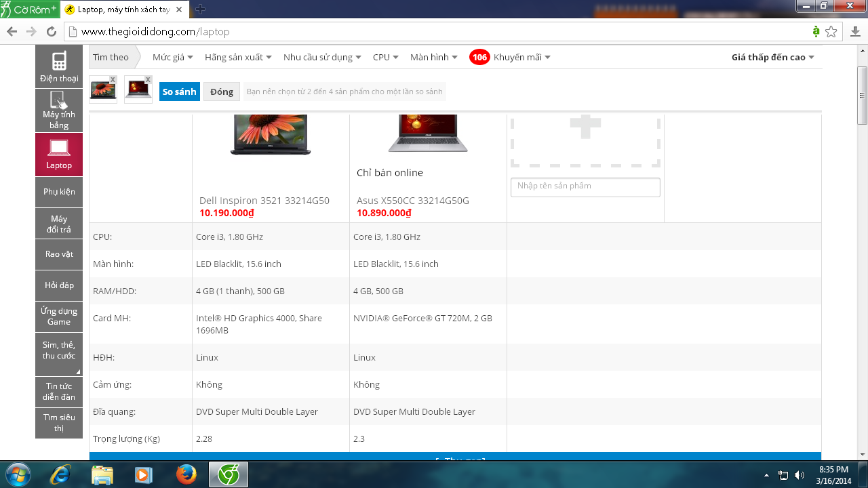
Task: Expand the CPU filter dropdown
Action: click(385, 57)
